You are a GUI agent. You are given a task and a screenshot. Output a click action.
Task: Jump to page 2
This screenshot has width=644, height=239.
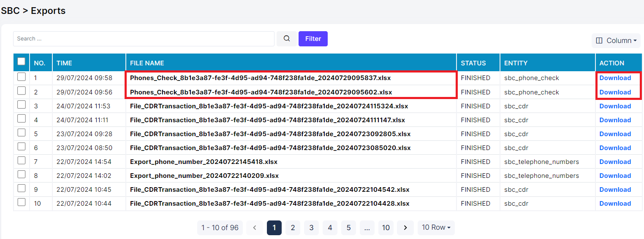[x=293, y=228]
